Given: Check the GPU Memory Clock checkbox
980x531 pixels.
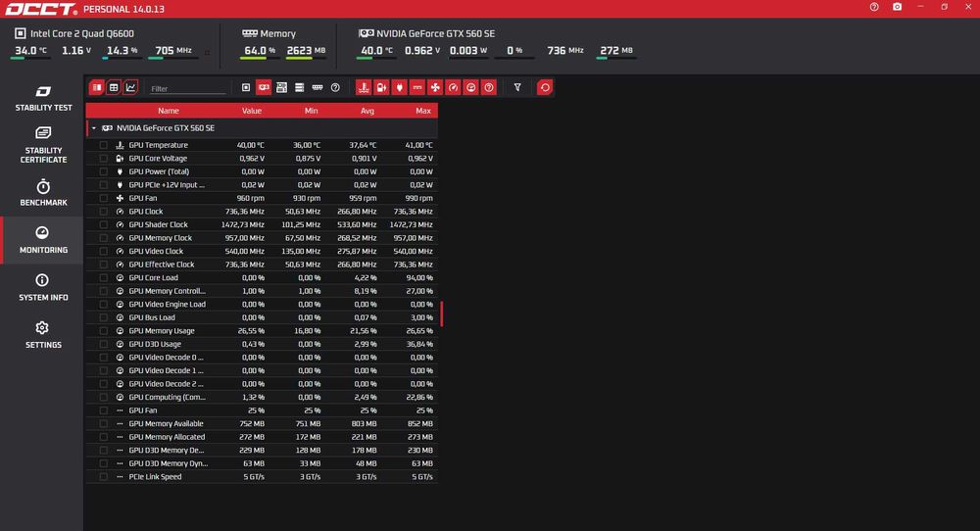Looking at the screenshot, I should pyautogui.click(x=103, y=238).
